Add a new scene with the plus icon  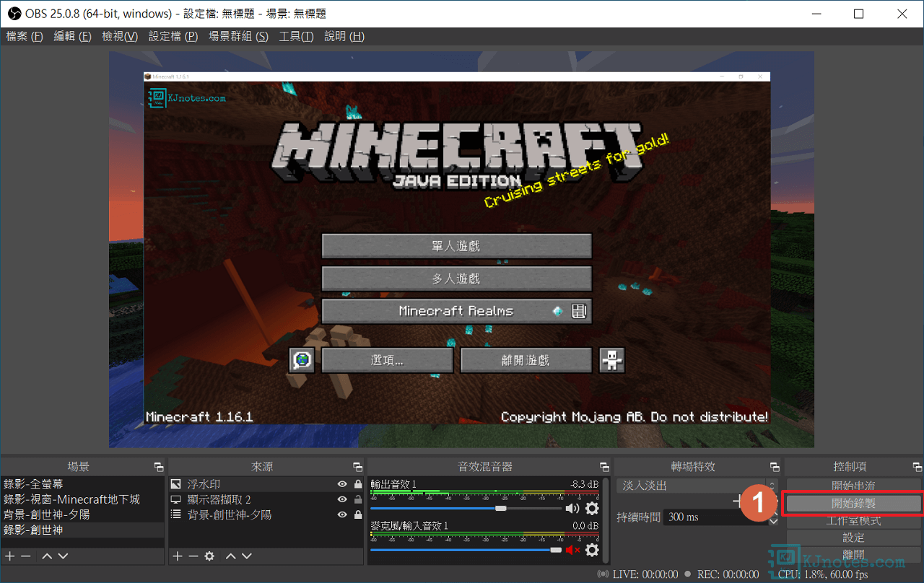coord(10,556)
